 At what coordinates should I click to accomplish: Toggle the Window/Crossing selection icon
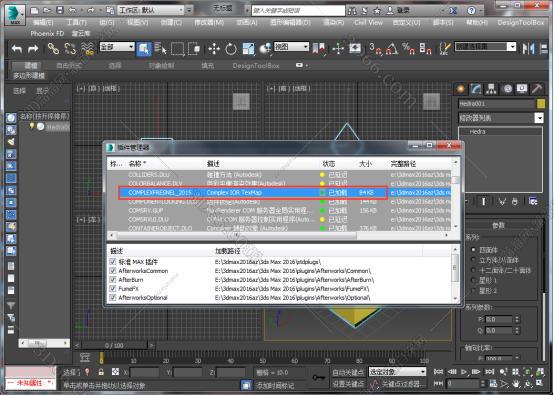pyautogui.click(x=194, y=49)
